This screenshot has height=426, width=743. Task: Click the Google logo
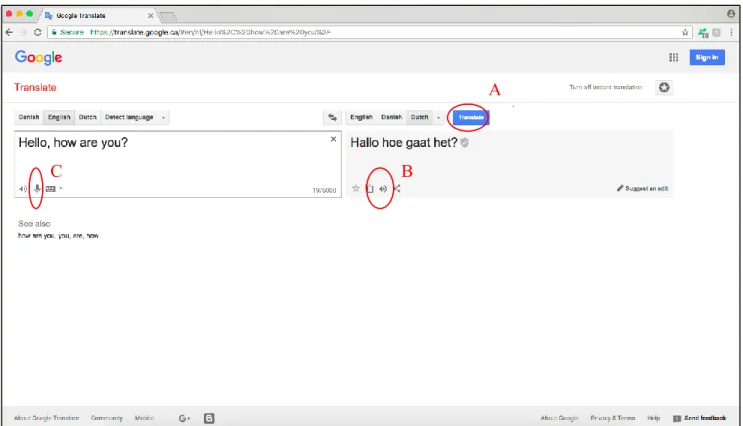pos(38,57)
